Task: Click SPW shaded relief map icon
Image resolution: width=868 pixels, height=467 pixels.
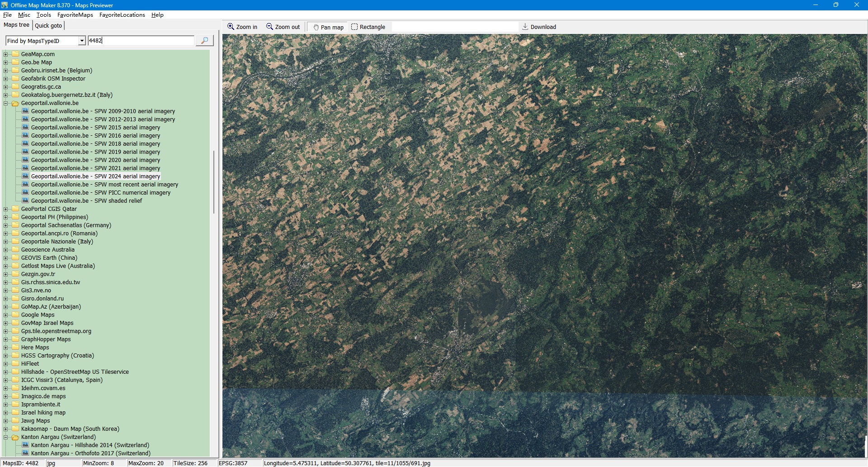Action: pos(25,200)
